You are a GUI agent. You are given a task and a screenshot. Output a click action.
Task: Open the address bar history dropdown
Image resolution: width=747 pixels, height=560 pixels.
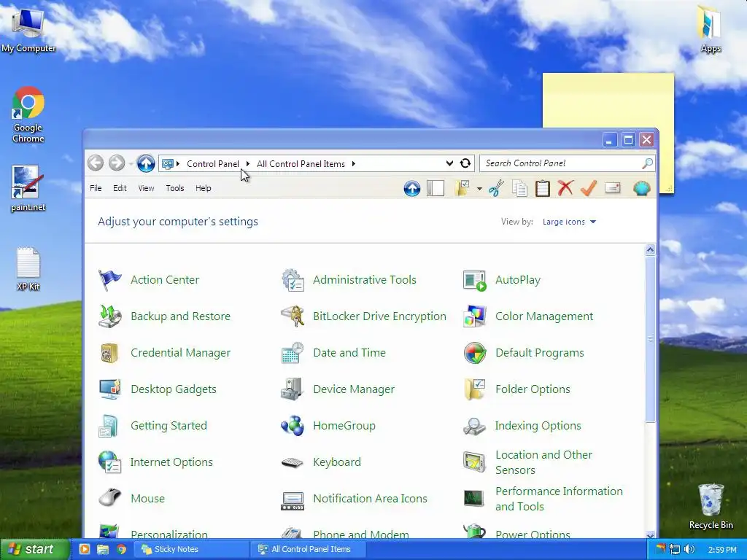click(449, 163)
